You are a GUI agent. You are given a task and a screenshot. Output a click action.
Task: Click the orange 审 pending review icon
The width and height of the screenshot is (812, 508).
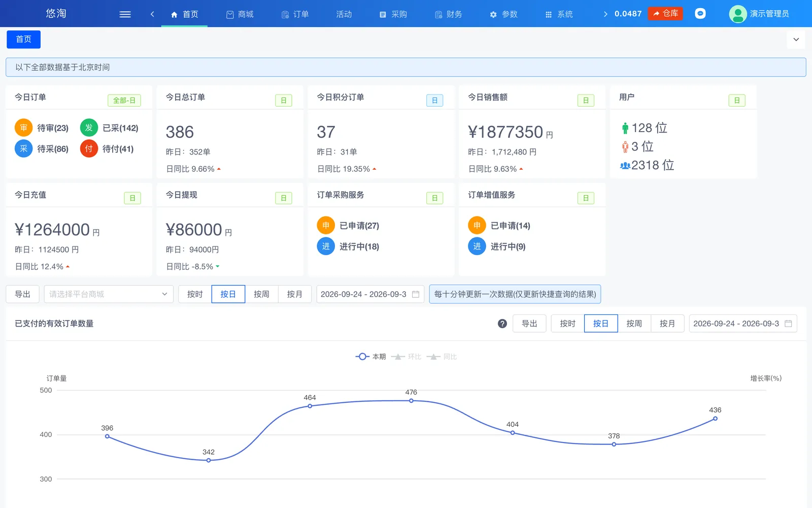24,128
